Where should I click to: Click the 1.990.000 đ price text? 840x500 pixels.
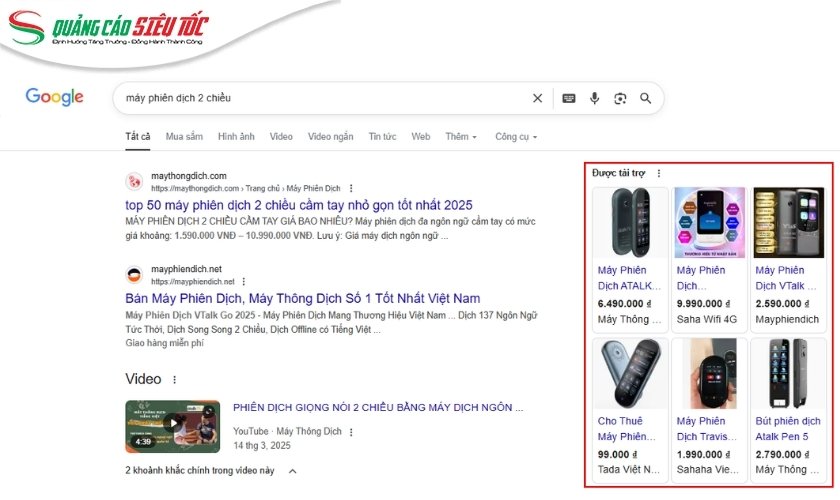click(x=703, y=454)
